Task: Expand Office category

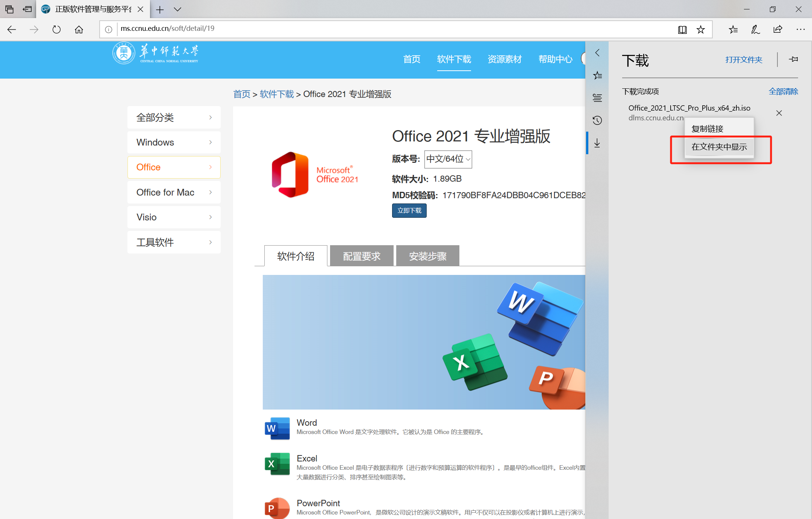Action: point(174,167)
